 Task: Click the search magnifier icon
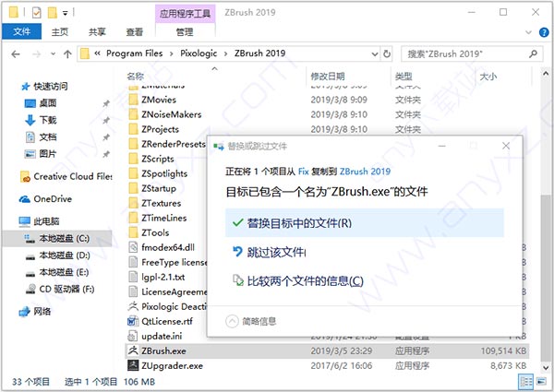pyautogui.click(x=533, y=54)
